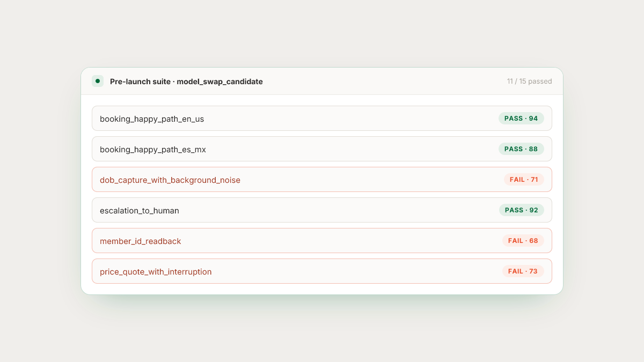
Task: Select the Pre-launch suite model_swap_candidate title
Action: (186, 82)
